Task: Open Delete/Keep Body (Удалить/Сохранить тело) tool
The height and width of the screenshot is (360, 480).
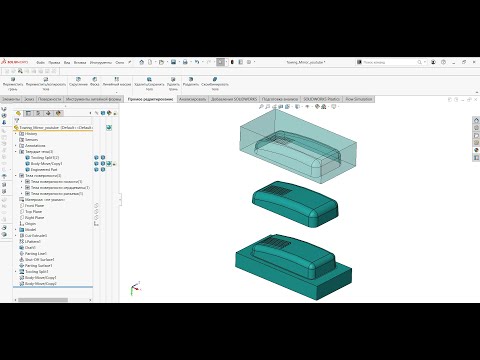Action: pyautogui.click(x=149, y=84)
